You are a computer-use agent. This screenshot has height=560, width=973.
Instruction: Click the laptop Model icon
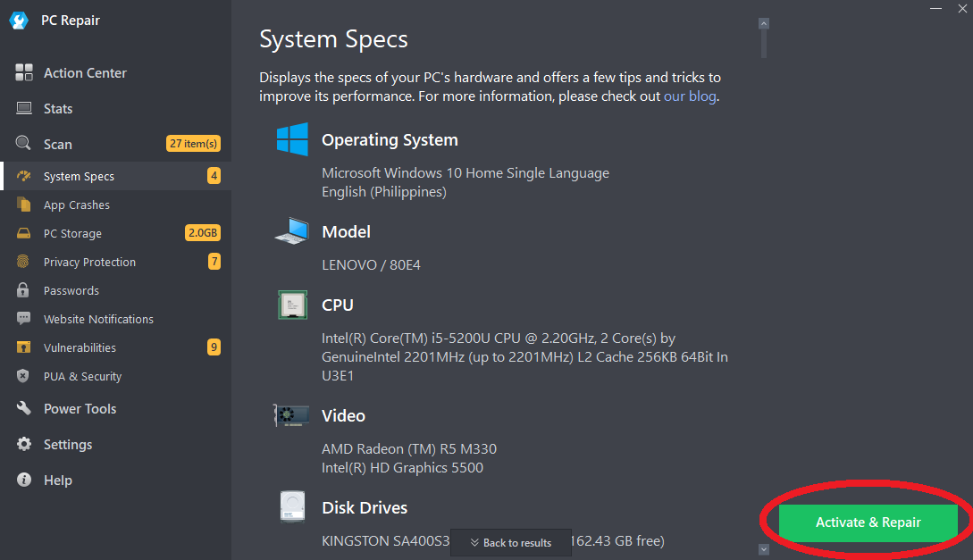tap(292, 230)
